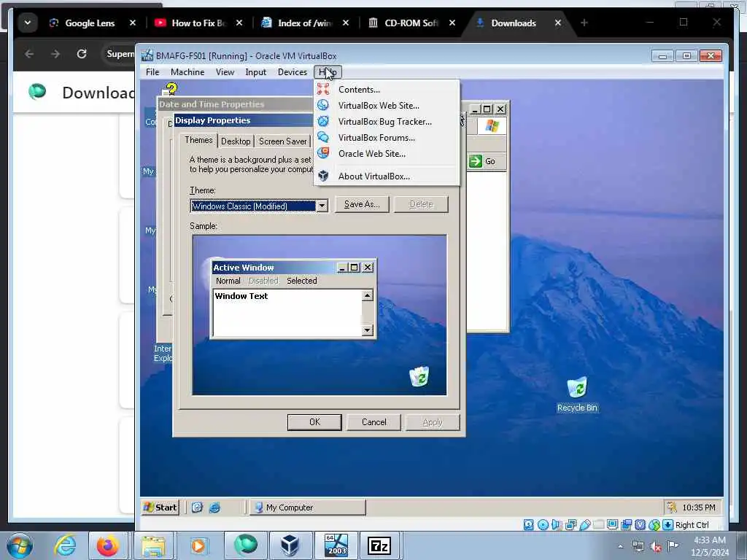Switch to the Desktop tab
The width and height of the screenshot is (747, 560).
pyautogui.click(x=236, y=141)
